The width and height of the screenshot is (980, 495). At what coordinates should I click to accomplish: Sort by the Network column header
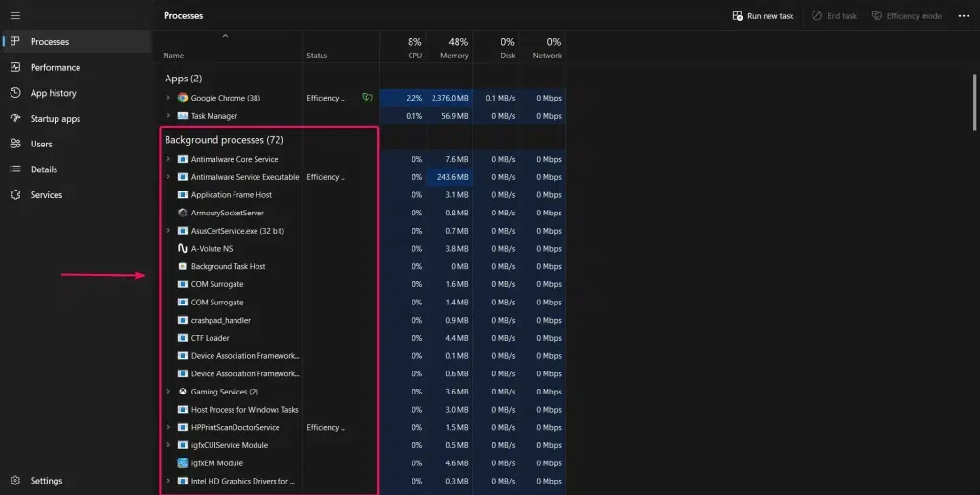542,48
